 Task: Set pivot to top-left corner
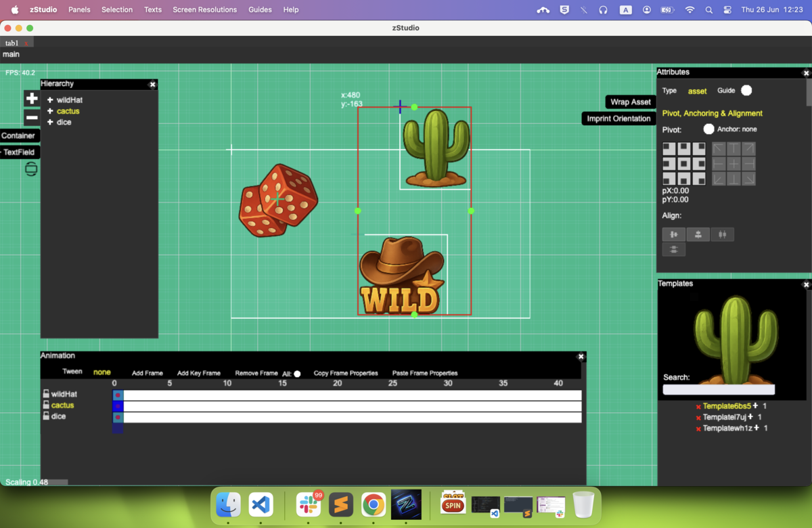[669, 149]
